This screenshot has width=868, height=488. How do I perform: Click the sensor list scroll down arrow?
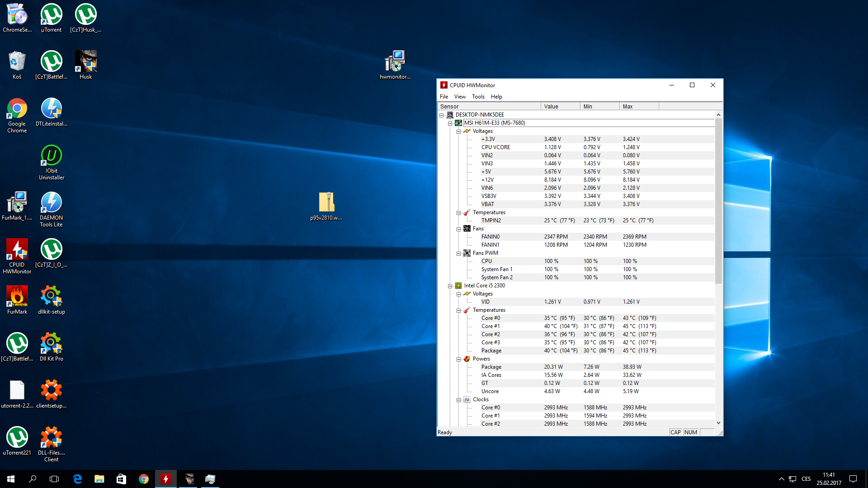click(718, 423)
